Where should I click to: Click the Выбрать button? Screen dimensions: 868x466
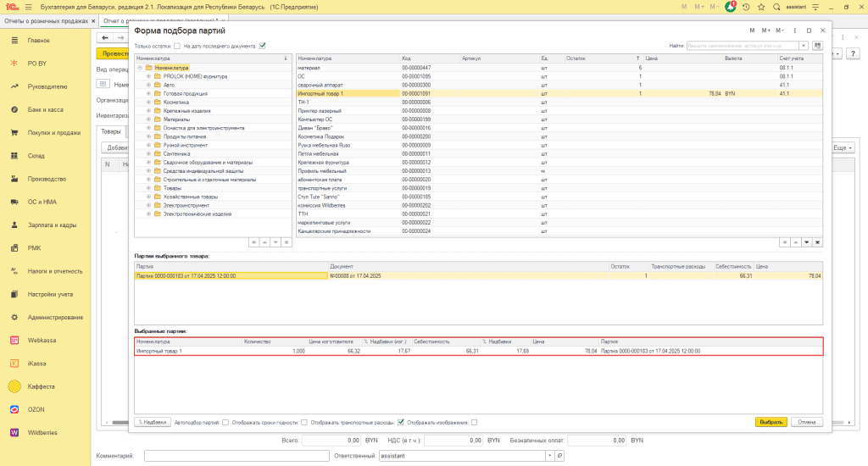point(771,422)
